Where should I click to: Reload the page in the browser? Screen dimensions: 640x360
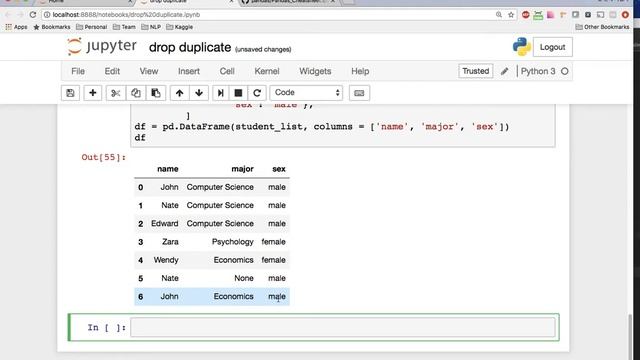pyautogui.click(x=33, y=15)
